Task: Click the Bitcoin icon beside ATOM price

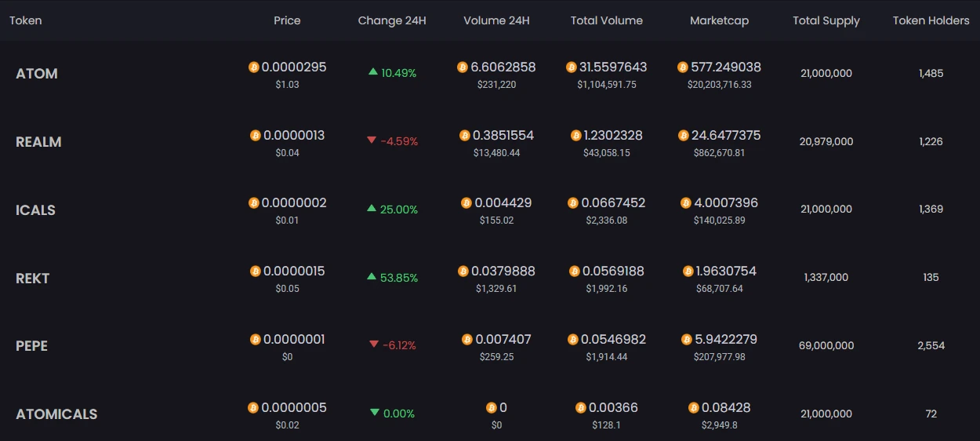Action: [253, 67]
